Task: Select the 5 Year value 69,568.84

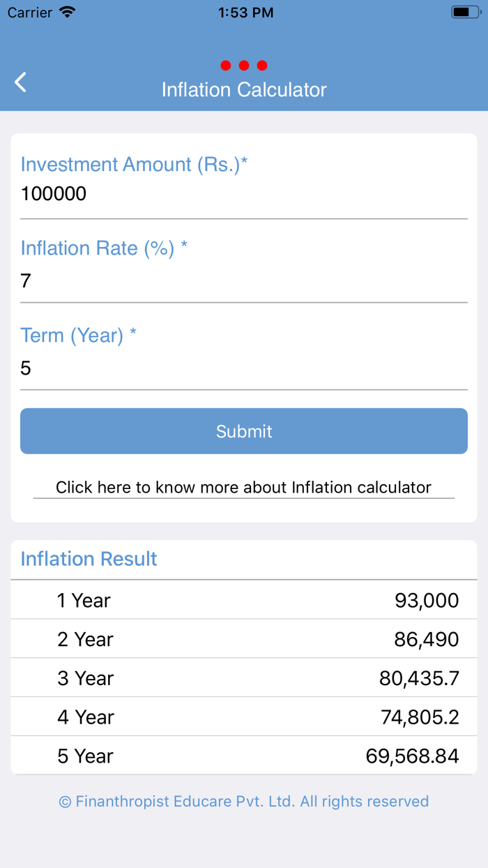Action: point(413,756)
